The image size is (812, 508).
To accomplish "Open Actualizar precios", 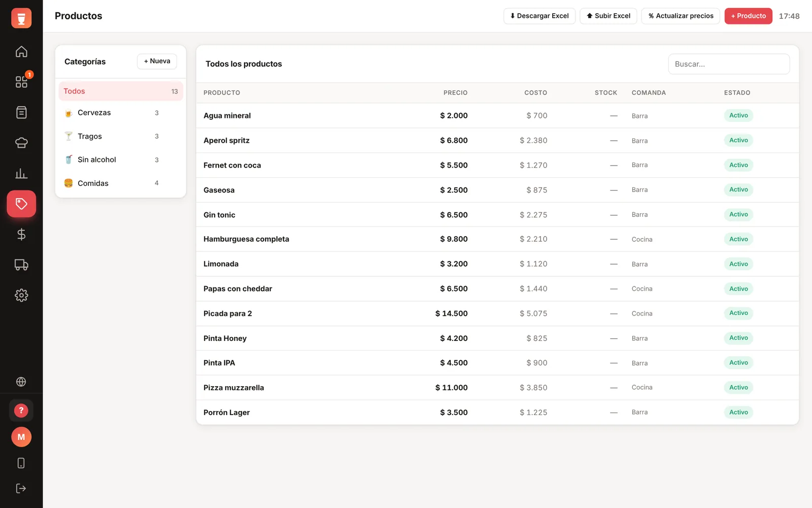I will click(681, 16).
